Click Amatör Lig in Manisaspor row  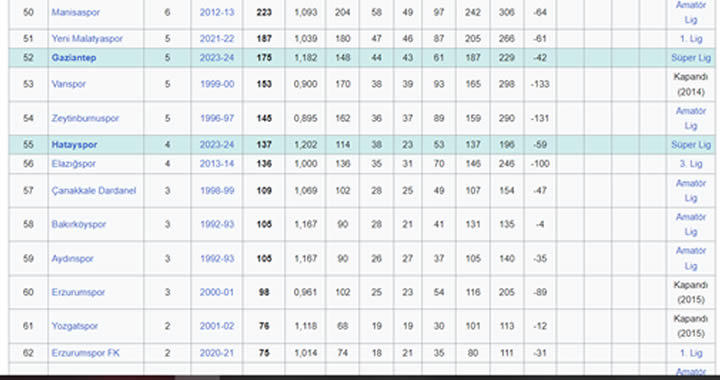pyautogui.click(x=691, y=12)
